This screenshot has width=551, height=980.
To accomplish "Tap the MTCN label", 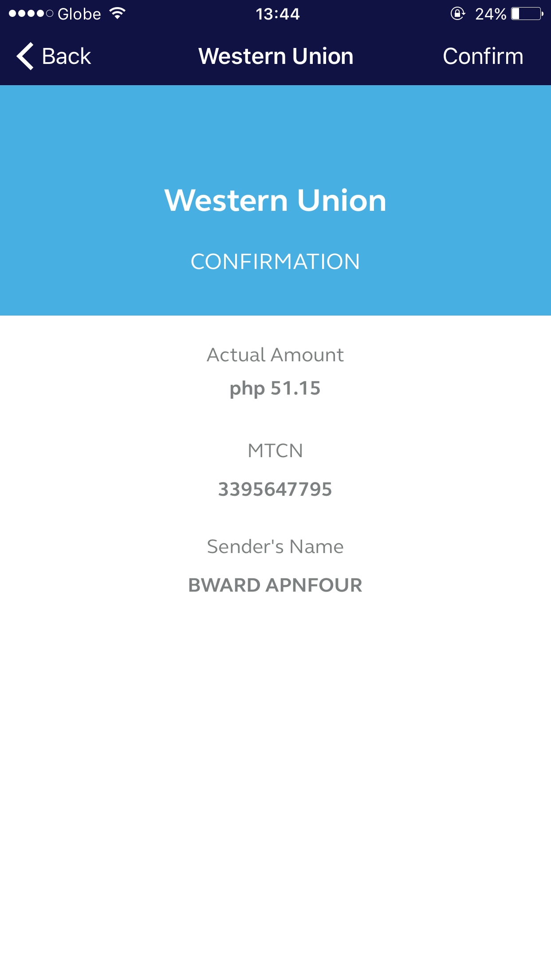I will click(275, 451).
